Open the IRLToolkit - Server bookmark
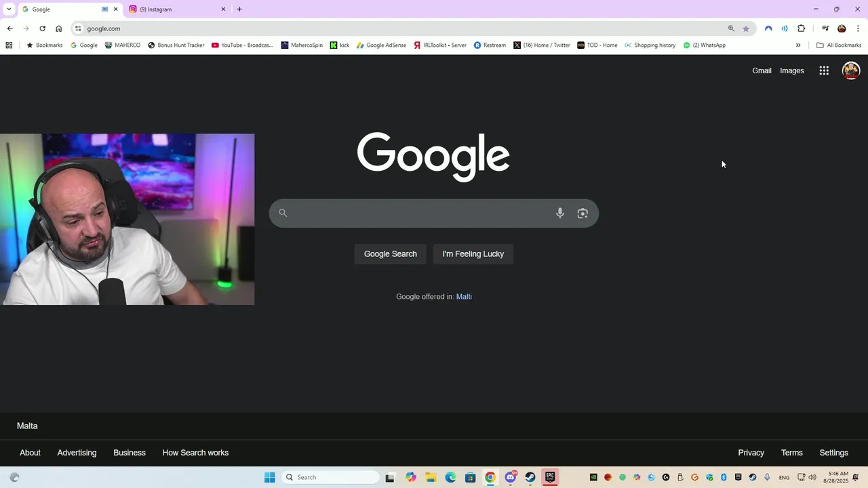 click(440, 45)
